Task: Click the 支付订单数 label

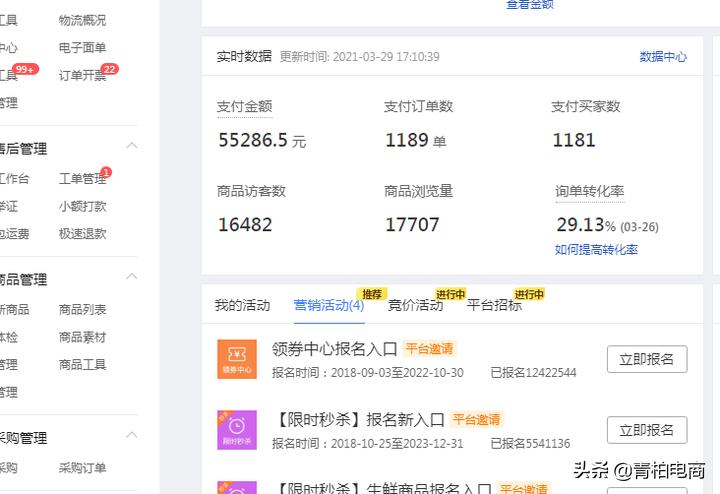Action: click(419, 107)
